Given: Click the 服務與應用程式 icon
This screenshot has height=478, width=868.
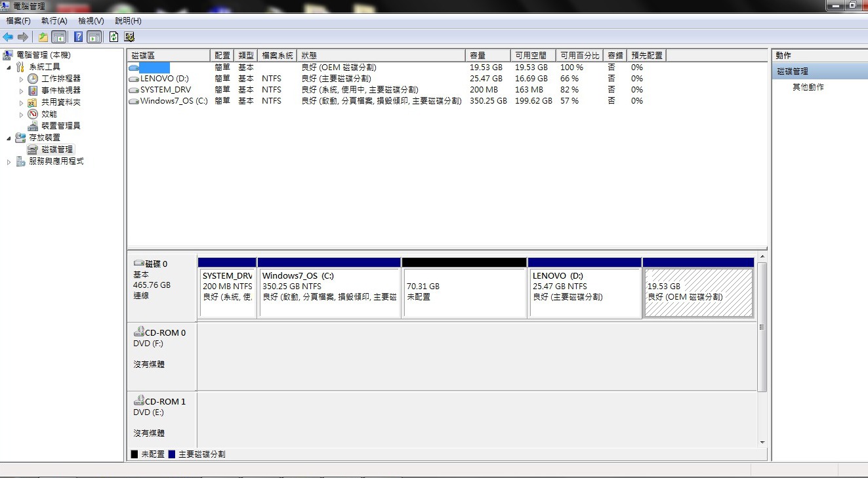Looking at the screenshot, I should pos(20,161).
